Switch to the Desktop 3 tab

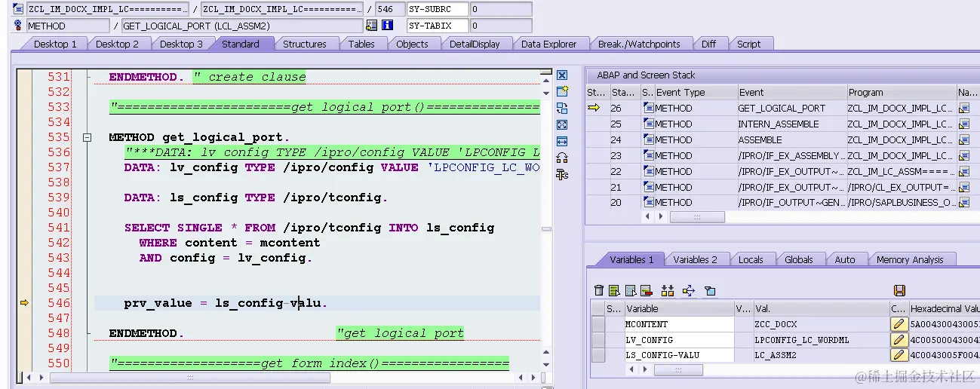coord(180,44)
